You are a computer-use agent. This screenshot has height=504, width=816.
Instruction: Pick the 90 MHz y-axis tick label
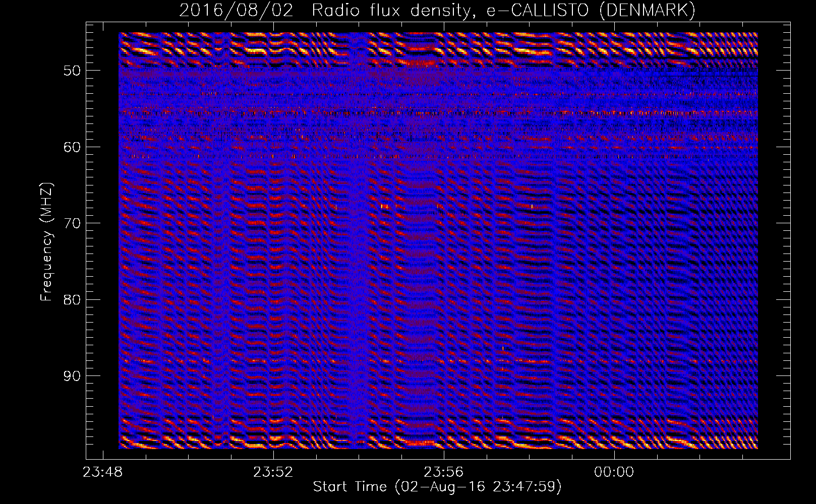tap(72, 376)
